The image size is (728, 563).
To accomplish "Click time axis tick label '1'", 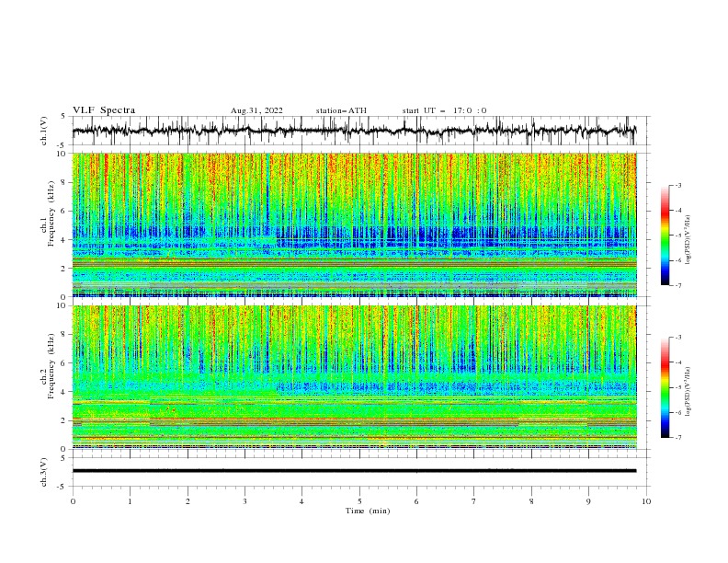I will pos(130,501).
